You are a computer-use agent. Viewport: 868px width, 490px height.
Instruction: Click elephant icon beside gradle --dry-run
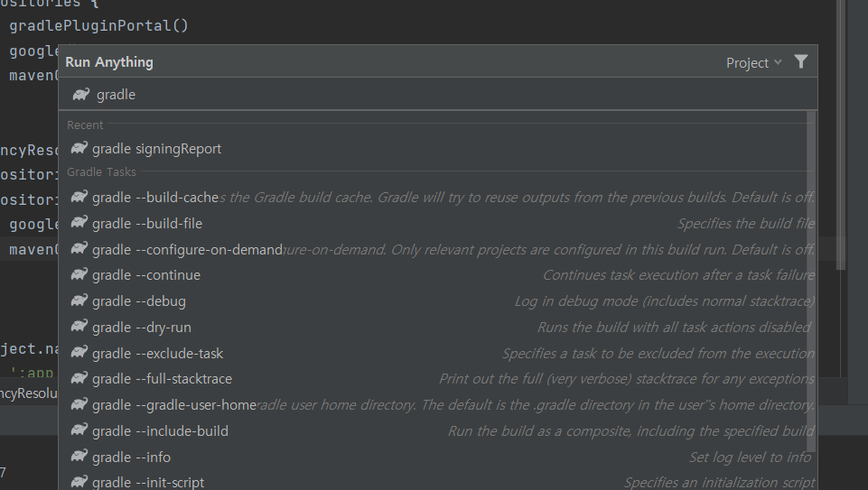[79, 327]
